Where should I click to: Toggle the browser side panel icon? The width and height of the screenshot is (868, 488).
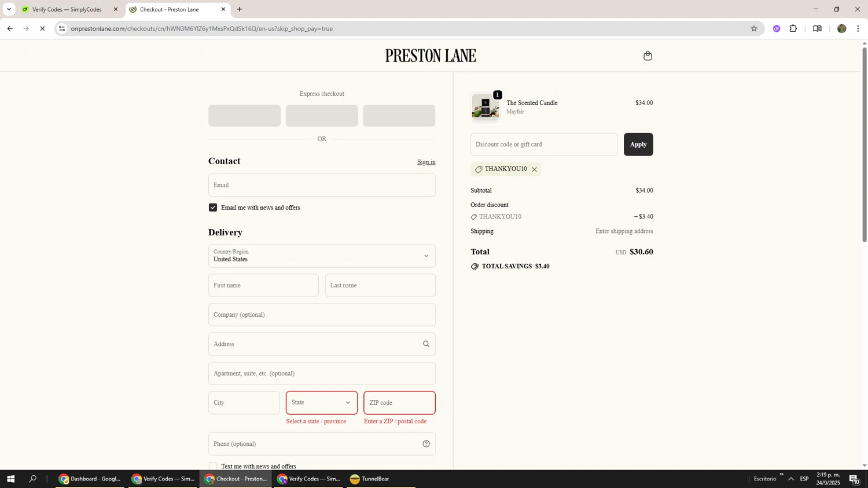point(817,28)
